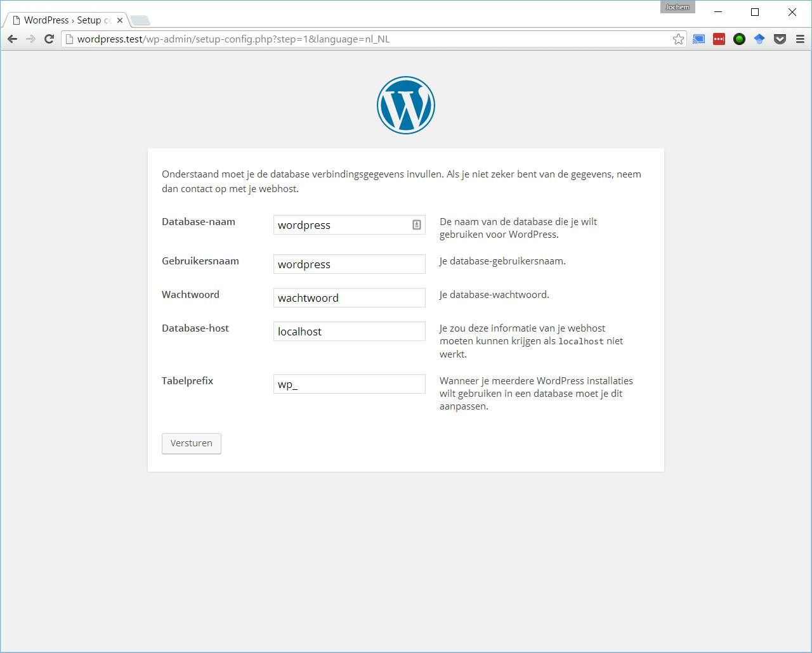Click the Tabelprefix label

(x=188, y=381)
